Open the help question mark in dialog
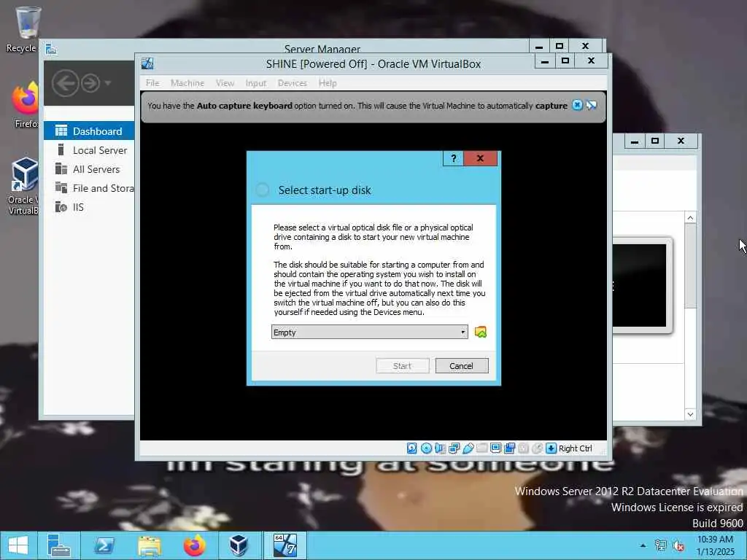The image size is (747, 560). (454, 158)
